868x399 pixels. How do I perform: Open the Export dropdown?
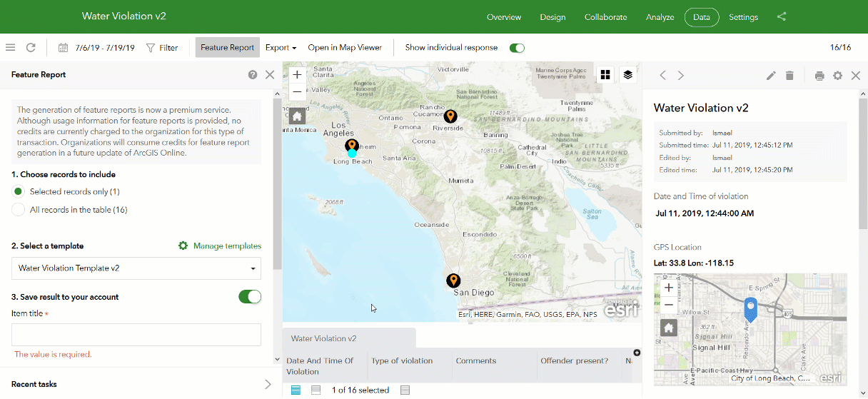point(281,48)
